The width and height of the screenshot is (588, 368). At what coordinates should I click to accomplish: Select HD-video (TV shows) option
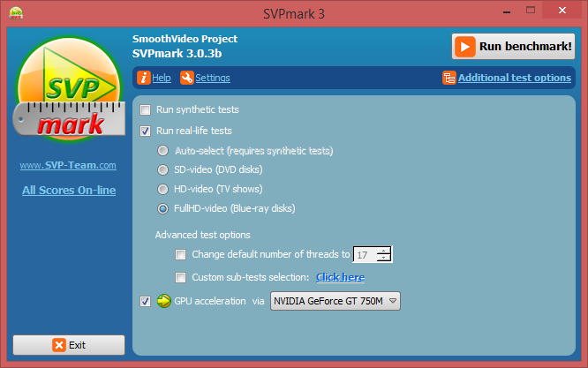[162, 189]
